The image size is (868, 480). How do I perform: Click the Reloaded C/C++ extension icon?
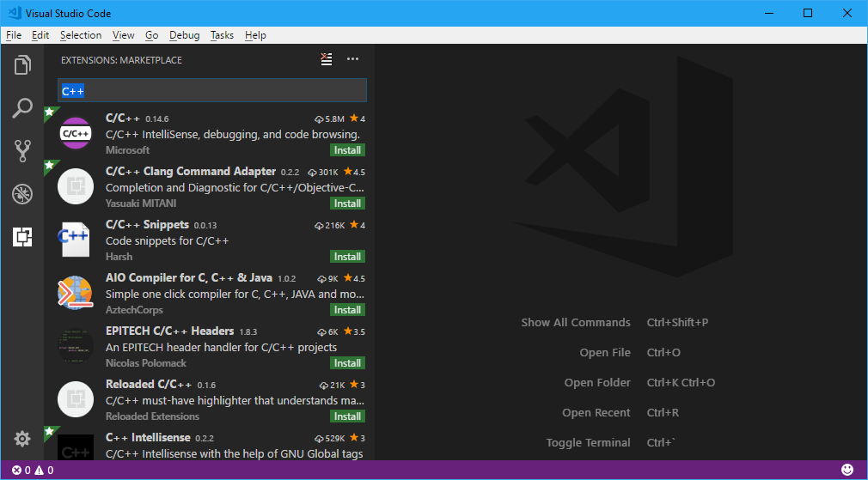click(76, 399)
